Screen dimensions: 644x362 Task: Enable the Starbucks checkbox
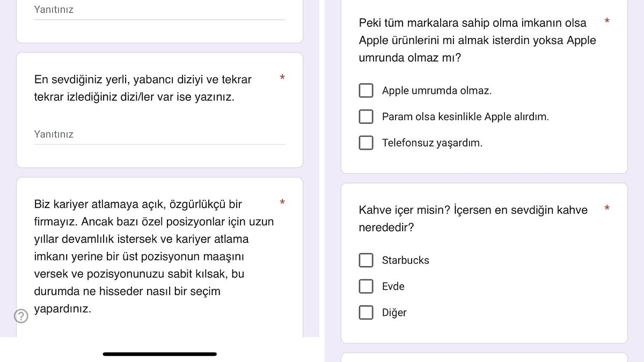(366, 260)
